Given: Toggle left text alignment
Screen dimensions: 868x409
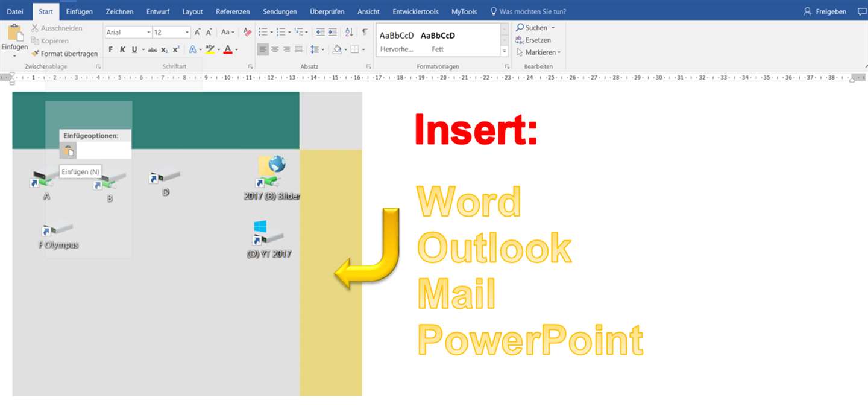Looking at the screenshot, I should (263, 49).
